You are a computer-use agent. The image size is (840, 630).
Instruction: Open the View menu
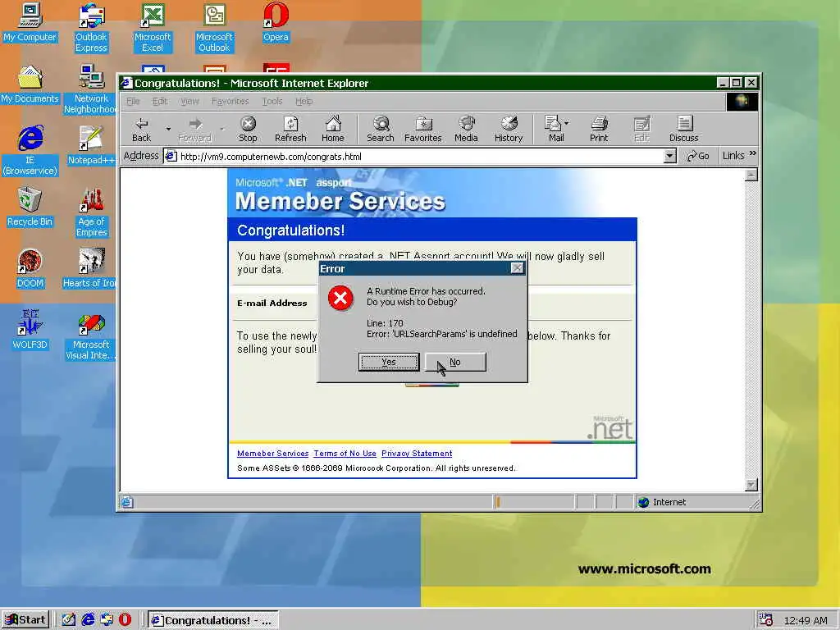[x=189, y=101]
